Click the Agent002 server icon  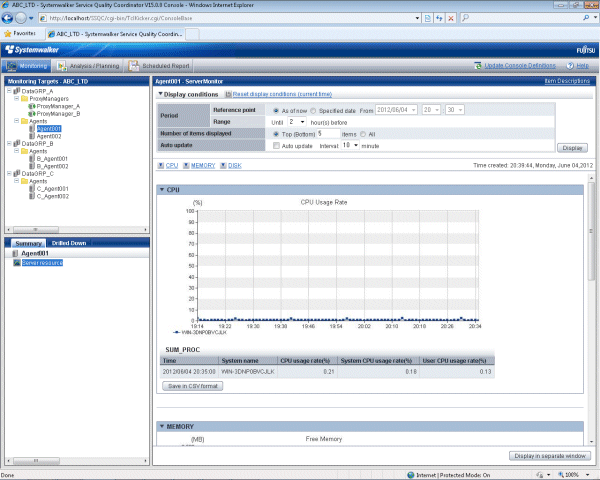[32, 136]
